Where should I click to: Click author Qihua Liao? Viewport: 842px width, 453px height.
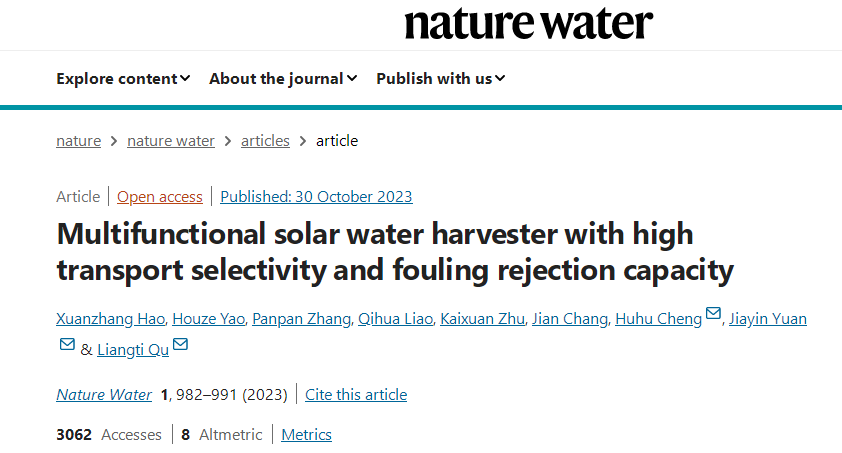(x=395, y=319)
